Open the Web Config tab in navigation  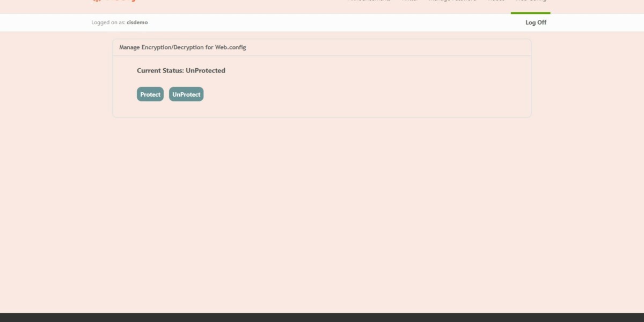point(530,2)
